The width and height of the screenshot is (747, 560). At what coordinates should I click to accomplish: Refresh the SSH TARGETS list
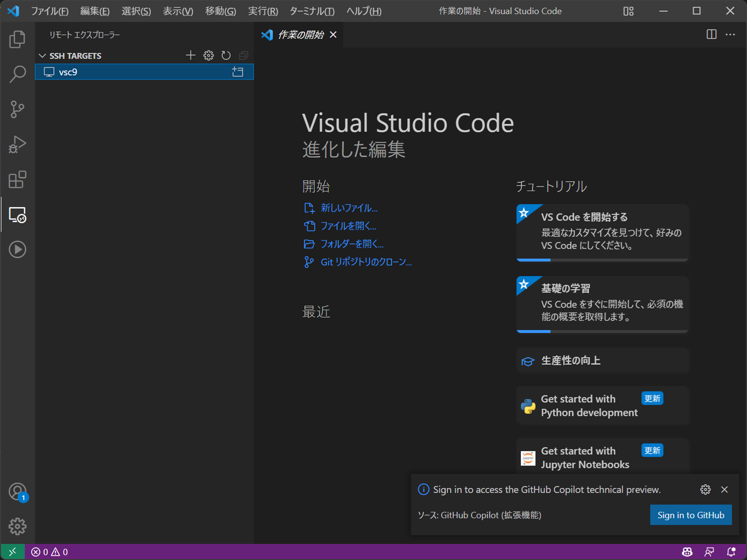tap(226, 55)
